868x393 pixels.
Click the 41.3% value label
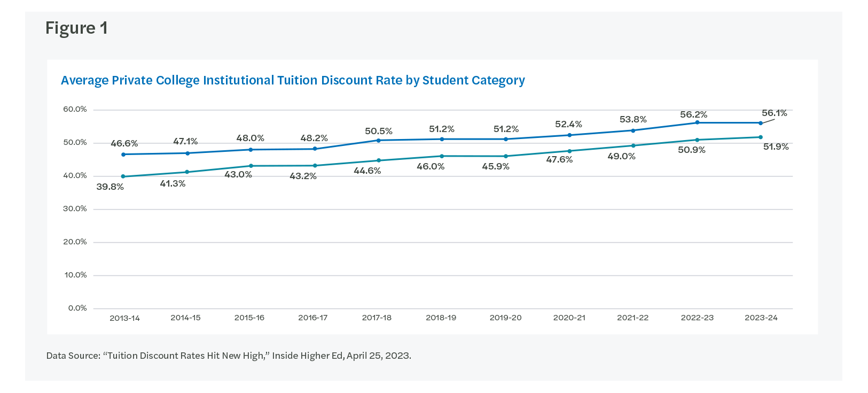click(x=173, y=183)
